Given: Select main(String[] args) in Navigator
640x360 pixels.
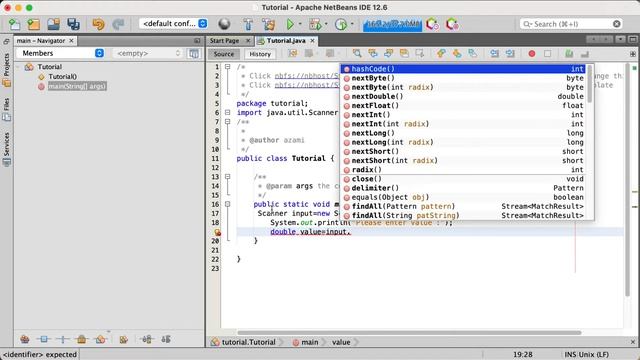Looking at the screenshot, I should coord(77,86).
